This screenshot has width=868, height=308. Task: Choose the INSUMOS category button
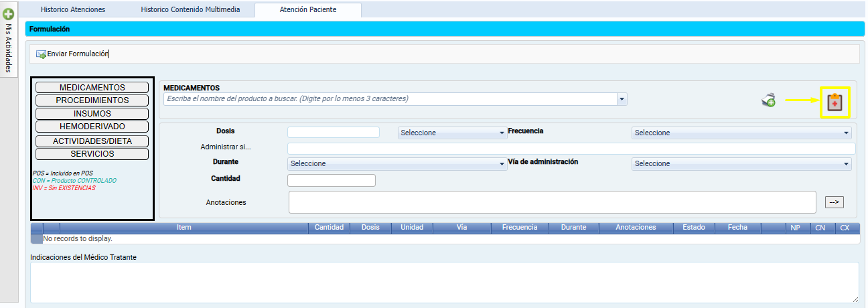92,114
